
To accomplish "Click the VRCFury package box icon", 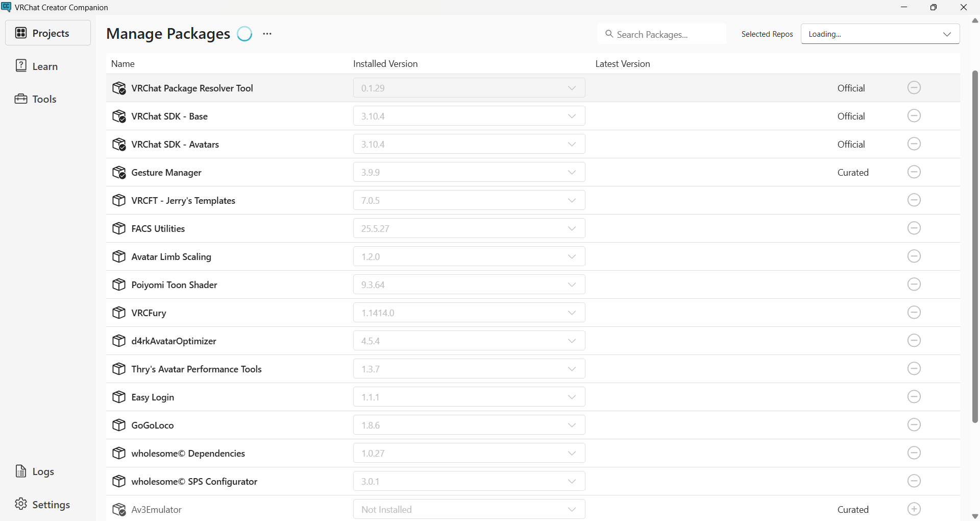I will (119, 313).
